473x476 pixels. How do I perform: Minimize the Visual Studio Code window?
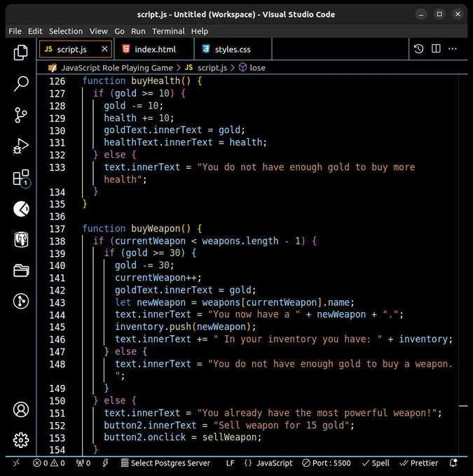coord(421,14)
